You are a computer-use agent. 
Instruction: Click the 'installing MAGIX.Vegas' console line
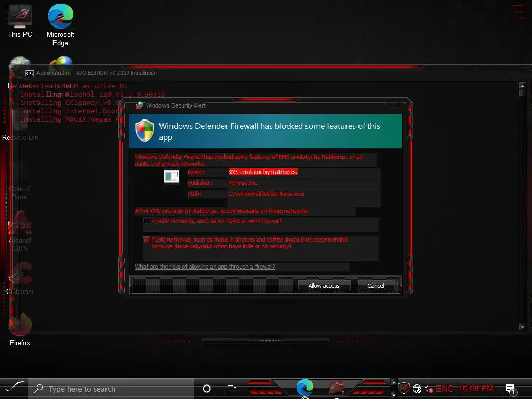pos(70,119)
